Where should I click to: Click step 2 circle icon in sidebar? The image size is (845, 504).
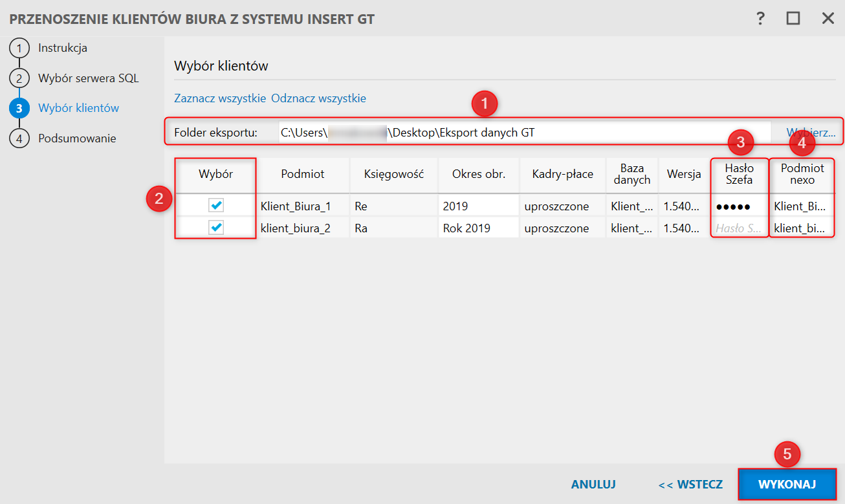[x=19, y=78]
